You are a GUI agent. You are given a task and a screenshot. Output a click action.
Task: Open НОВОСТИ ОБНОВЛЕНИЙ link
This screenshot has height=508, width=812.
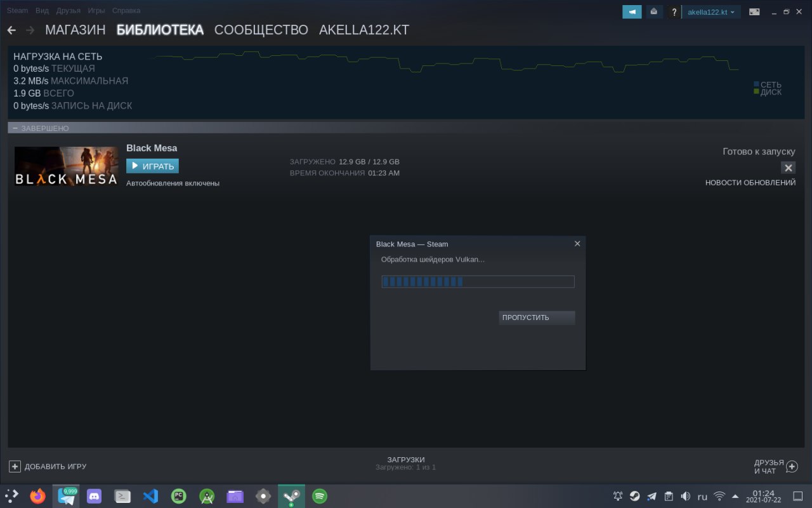(750, 183)
